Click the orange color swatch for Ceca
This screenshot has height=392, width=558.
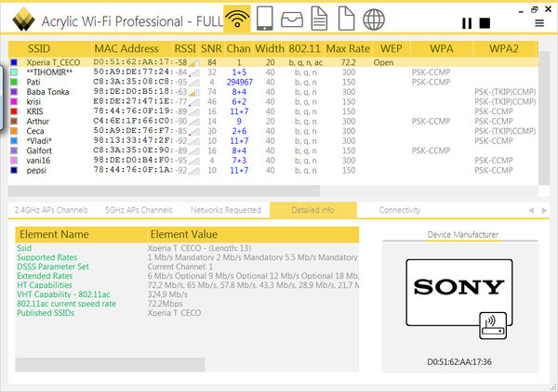14,131
